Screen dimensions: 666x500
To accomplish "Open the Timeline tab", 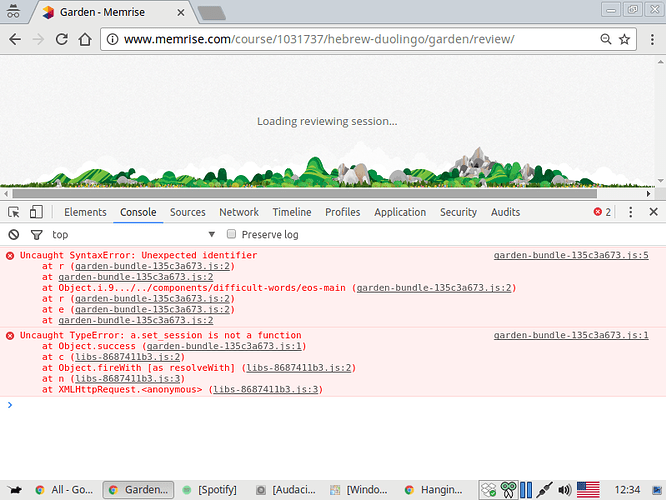I will point(292,212).
